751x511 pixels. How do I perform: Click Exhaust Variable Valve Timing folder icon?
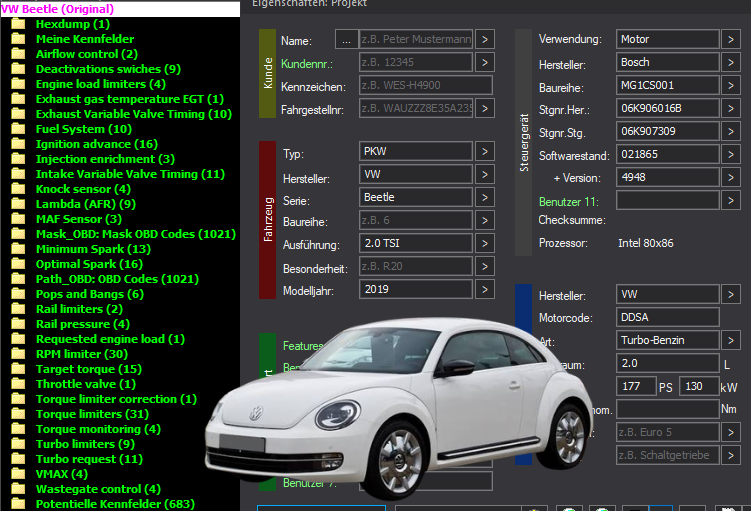click(x=18, y=114)
